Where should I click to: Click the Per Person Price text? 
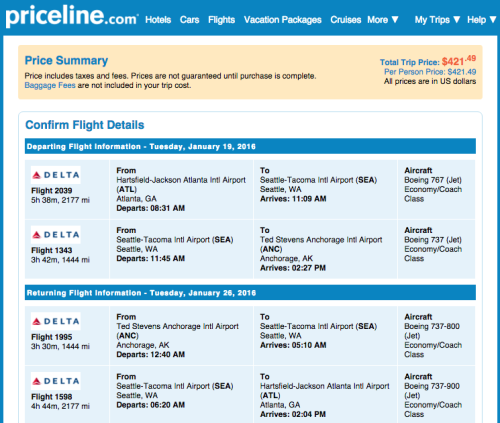(x=430, y=72)
